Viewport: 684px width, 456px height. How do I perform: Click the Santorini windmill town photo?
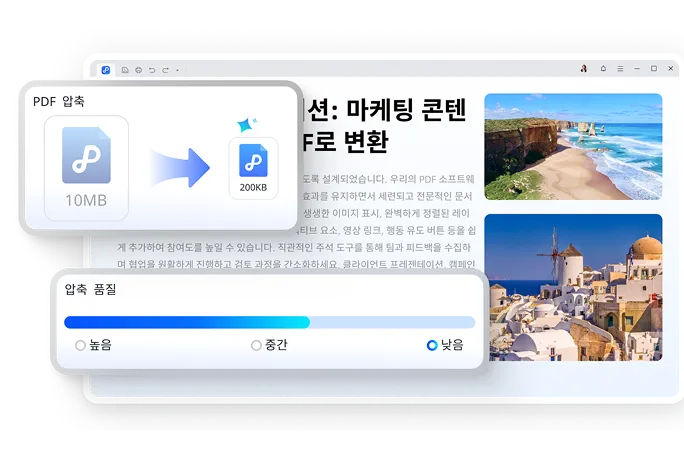573,287
